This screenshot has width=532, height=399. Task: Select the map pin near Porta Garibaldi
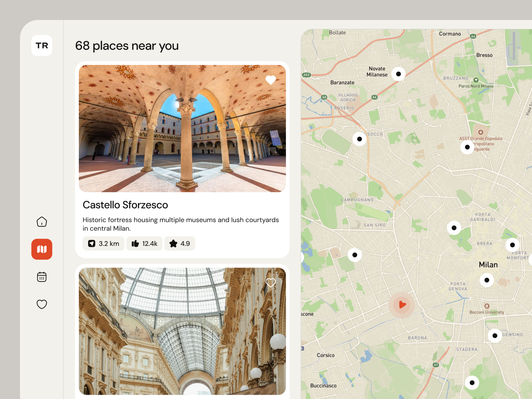tap(454, 228)
